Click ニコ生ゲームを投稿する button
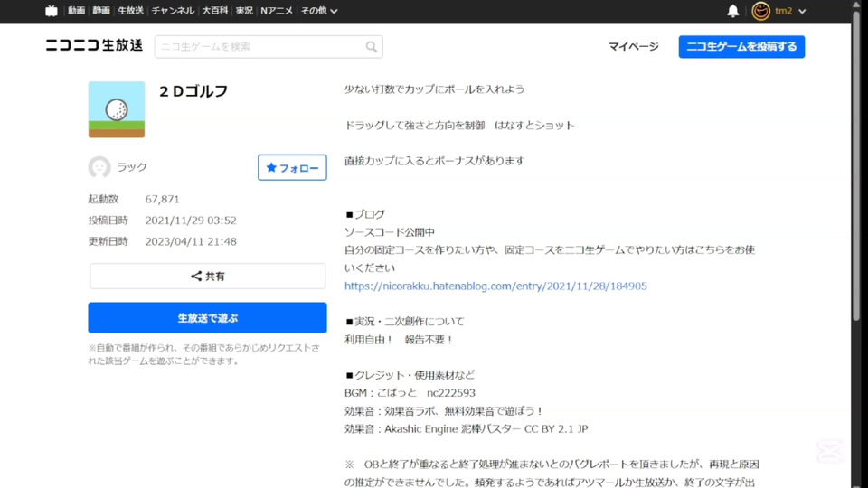Image resolution: width=868 pixels, height=488 pixels. click(741, 47)
